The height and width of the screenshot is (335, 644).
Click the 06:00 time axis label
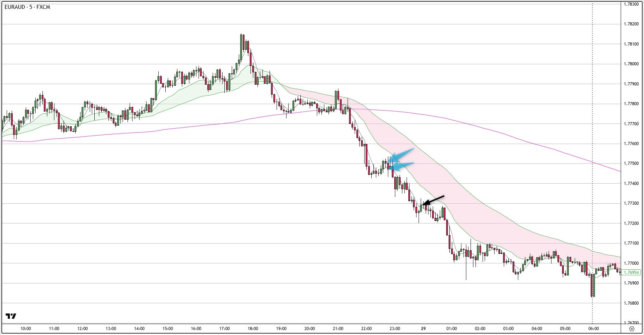(x=593, y=329)
